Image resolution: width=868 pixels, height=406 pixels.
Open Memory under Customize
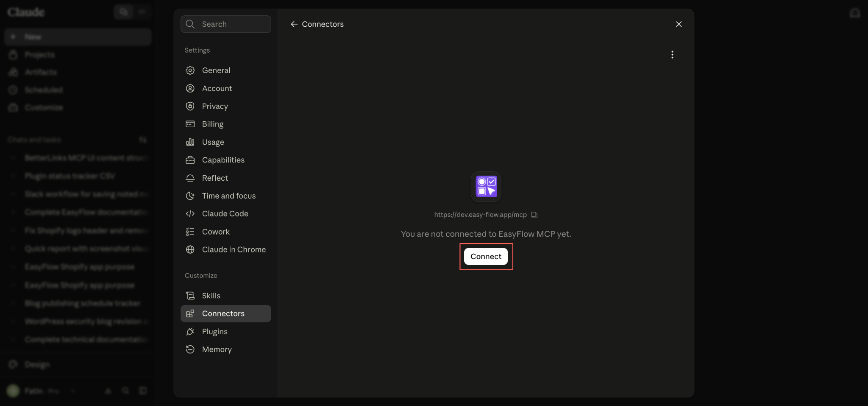click(x=226, y=349)
